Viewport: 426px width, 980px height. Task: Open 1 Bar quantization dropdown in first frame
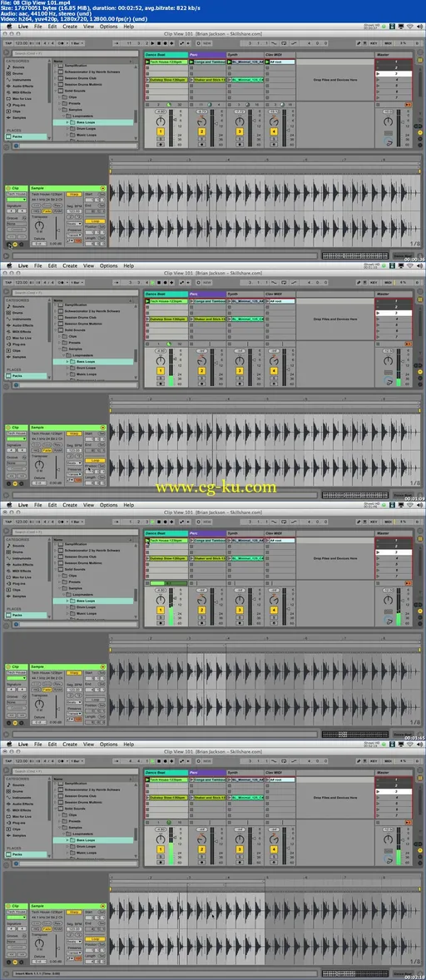76,44
